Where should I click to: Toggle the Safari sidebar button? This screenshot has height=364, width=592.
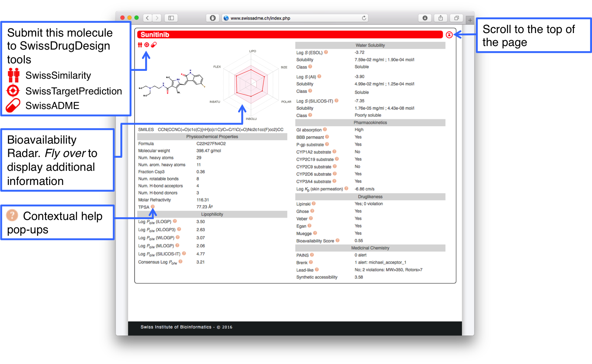[x=171, y=18]
